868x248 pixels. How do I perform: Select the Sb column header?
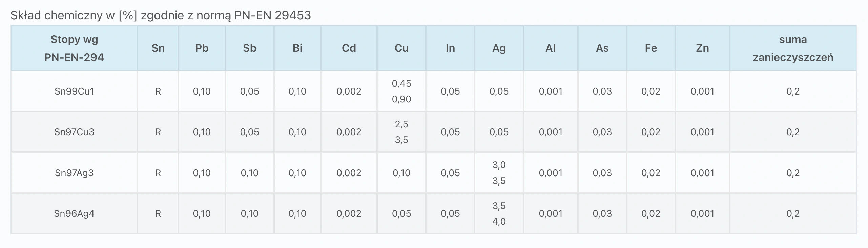[249, 48]
